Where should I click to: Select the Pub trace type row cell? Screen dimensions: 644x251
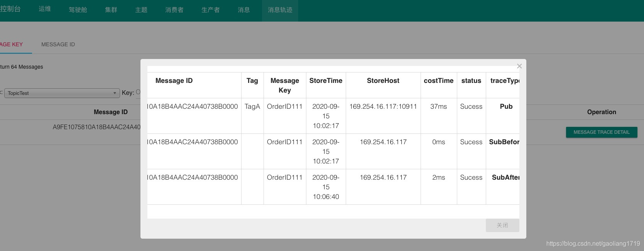coord(506,106)
